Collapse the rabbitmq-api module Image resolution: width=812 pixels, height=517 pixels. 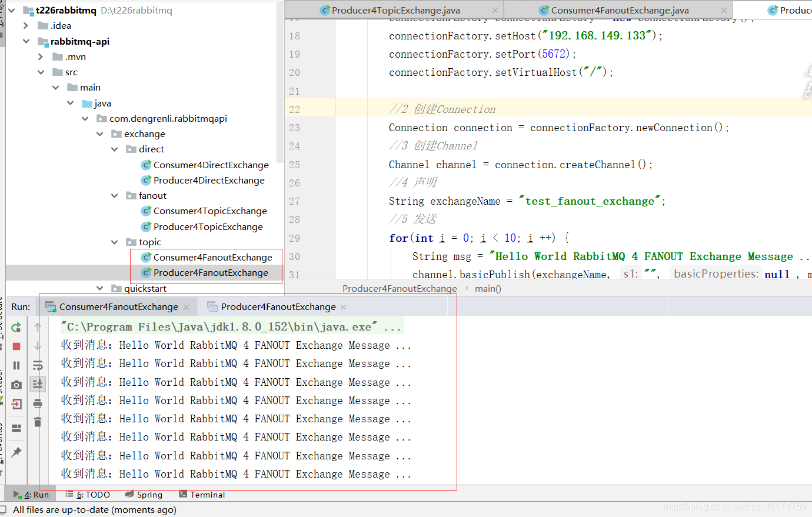tap(26, 41)
